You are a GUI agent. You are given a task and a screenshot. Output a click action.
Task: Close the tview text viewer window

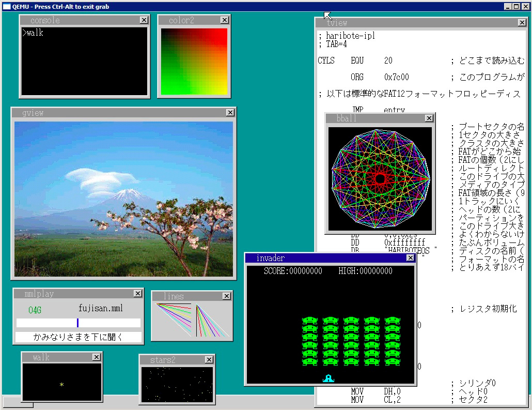(x=522, y=22)
